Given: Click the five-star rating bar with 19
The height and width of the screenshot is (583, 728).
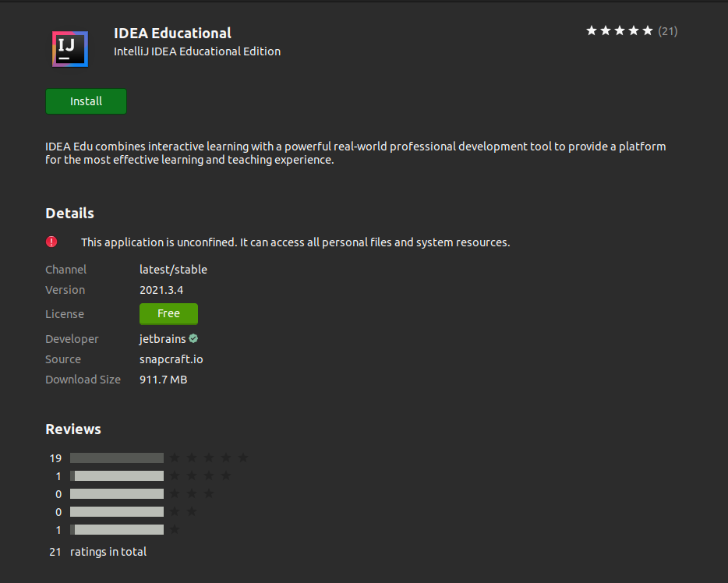Looking at the screenshot, I should 117,458.
